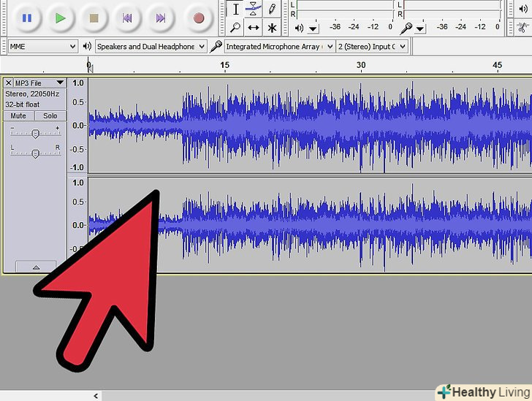Select the I-beam Selection tool
The width and height of the screenshot is (532, 401).
[x=235, y=9]
